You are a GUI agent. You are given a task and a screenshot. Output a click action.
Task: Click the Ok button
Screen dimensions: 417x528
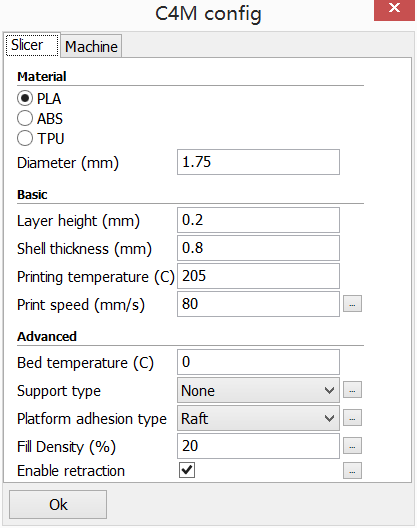click(58, 504)
